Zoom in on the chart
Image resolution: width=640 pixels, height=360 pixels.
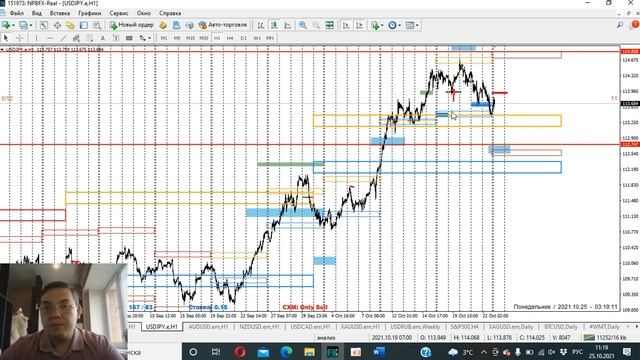[x=303, y=25]
